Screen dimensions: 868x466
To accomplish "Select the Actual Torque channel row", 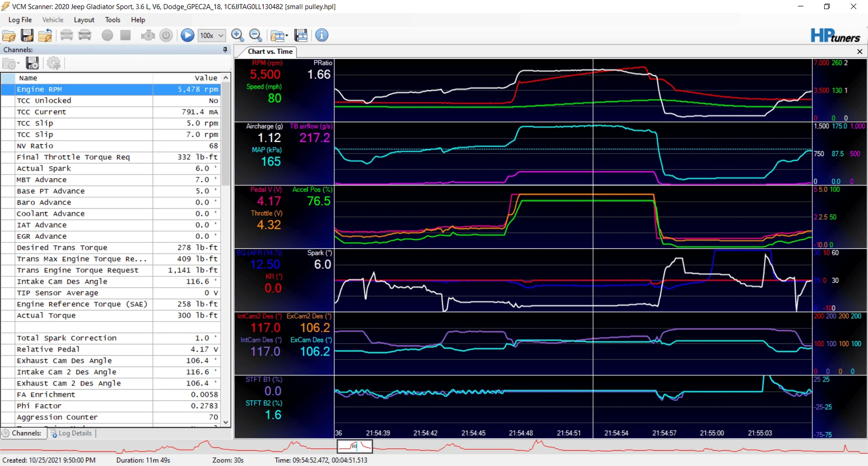I will click(x=111, y=316).
